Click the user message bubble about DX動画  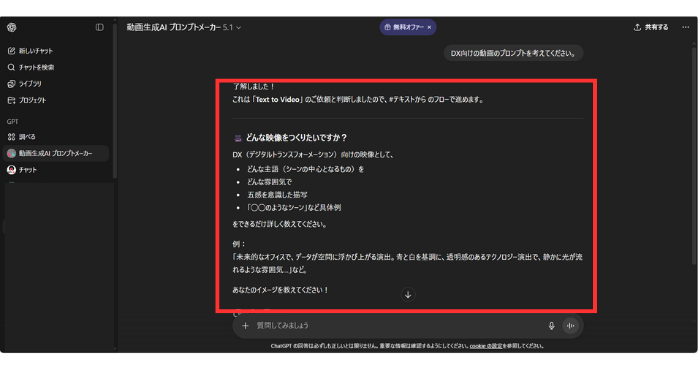click(513, 53)
